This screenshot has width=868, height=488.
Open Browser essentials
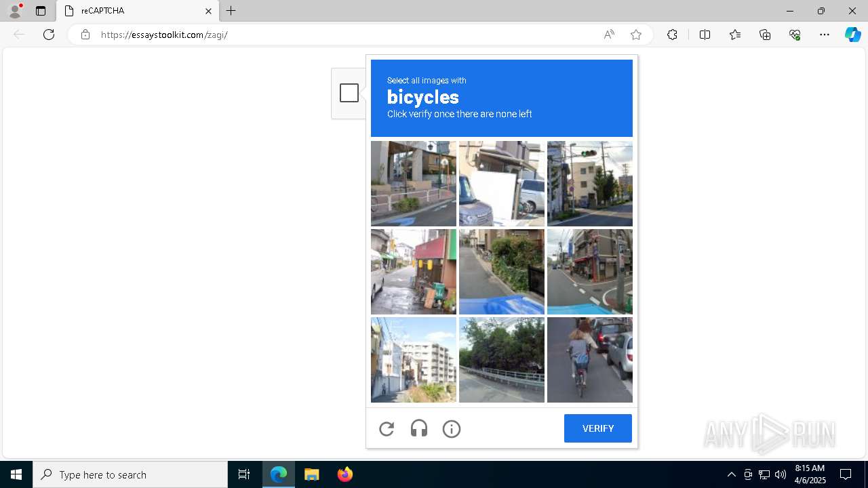coord(795,35)
